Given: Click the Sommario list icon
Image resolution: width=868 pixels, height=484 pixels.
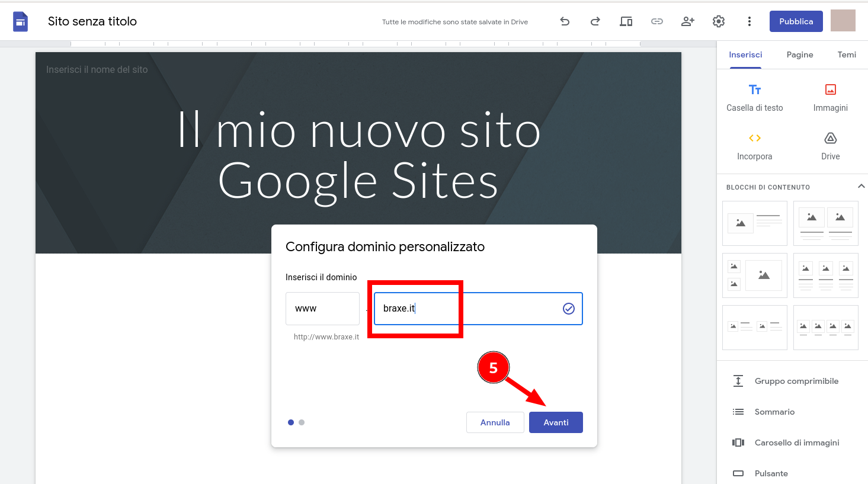Looking at the screenshot, I should [x=738, y=412].
